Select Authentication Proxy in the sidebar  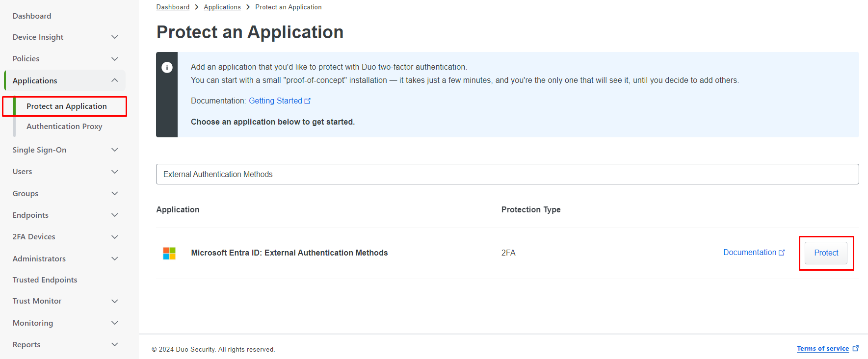(64, 127)
